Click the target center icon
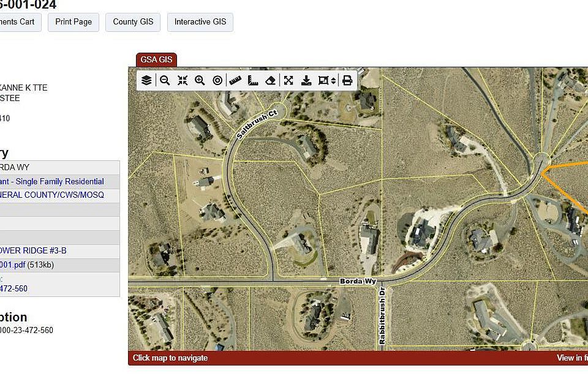 tap(217, 80)
